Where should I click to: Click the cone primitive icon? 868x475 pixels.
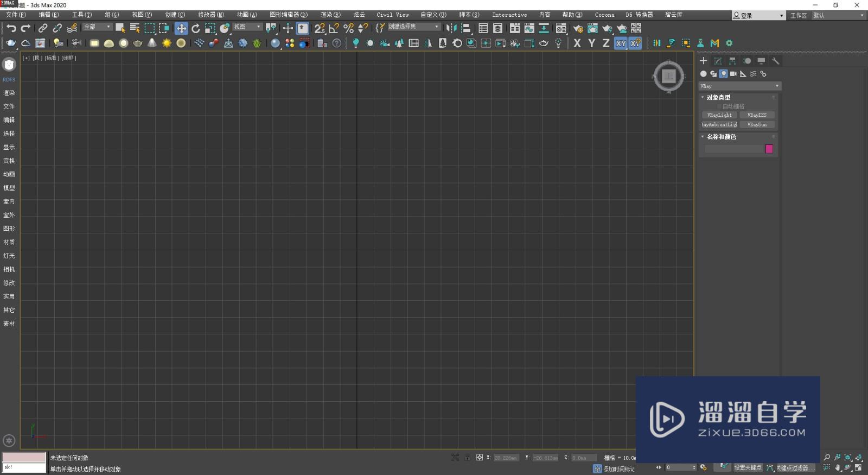[x=152, y=43]
